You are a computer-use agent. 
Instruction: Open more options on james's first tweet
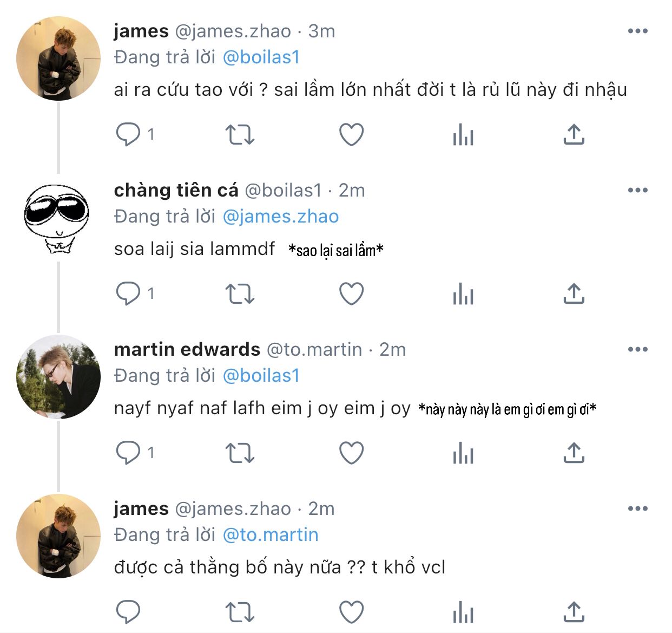coord(637,31)
